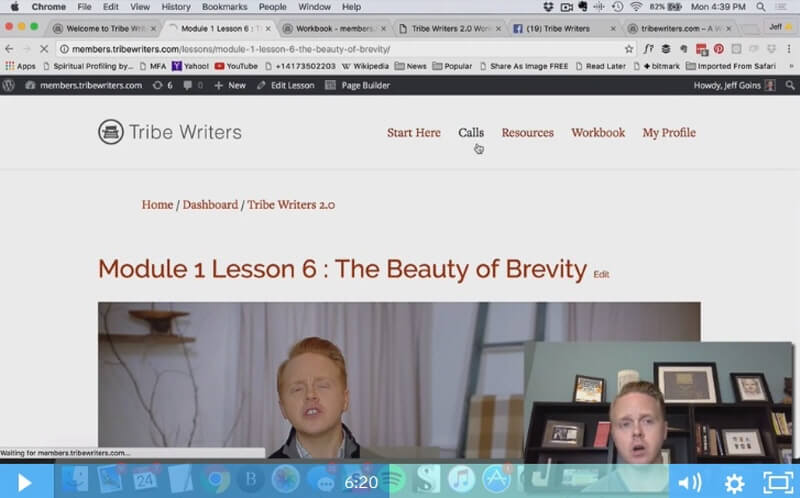This screenshot has height=498, width=800.
Task: Show hidden bookmarks with the overflow chevron
Action: tap(791, 66)
